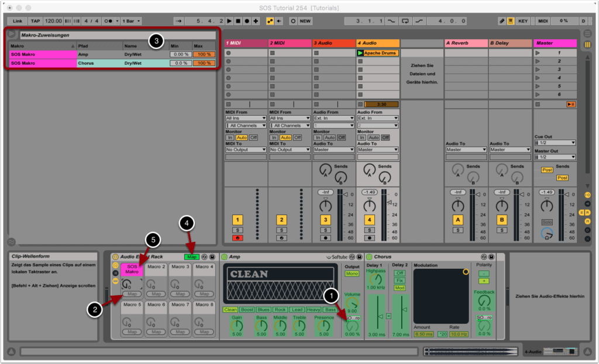The width and height of the screenshot is (599, 364).
Task: Disable the track 4 activator button
Action: click(x=369, y=220)
